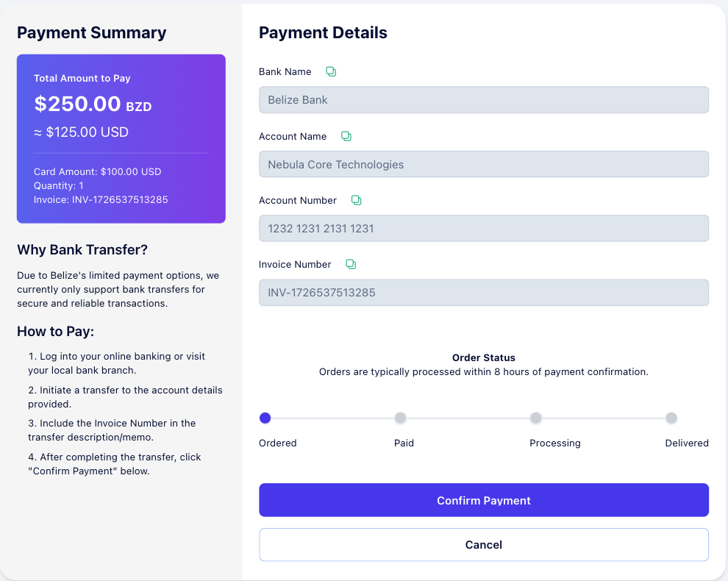The image size is (728, 581).
Task: Select the Processing status dot
Action: 536,418
